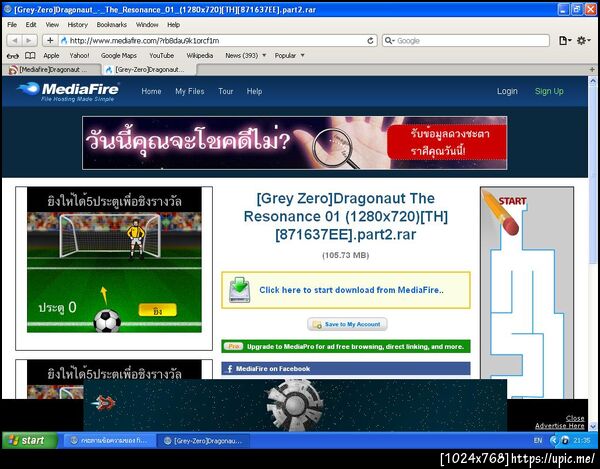
Task: Open the Bookmarks menu
Action: pos(112,24)
